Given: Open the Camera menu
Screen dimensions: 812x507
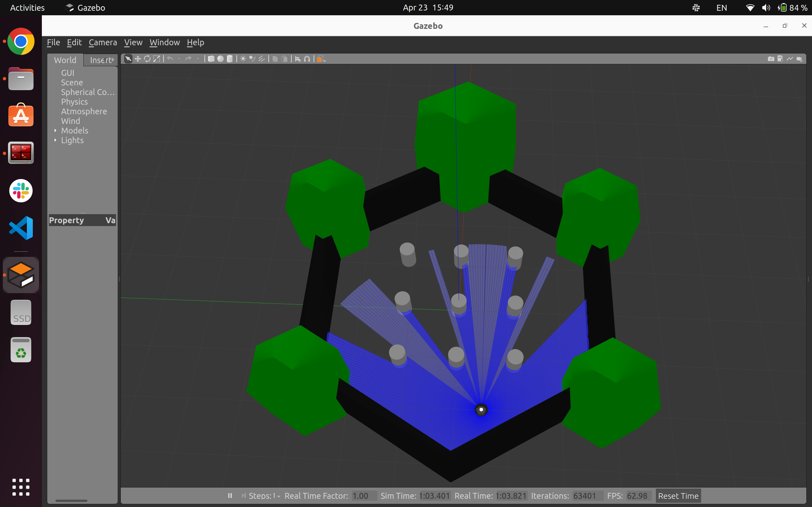Looking at the screenshot, I should click(103, 43).
